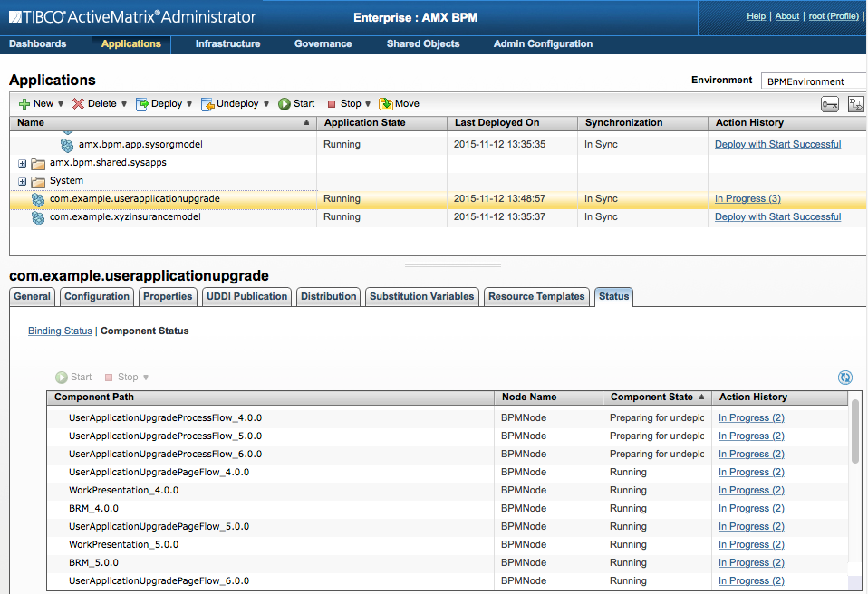Screen dimensions: 868x594
Task: Expand the System folder node
Action: pyautogui.click(x=23, y=181)
